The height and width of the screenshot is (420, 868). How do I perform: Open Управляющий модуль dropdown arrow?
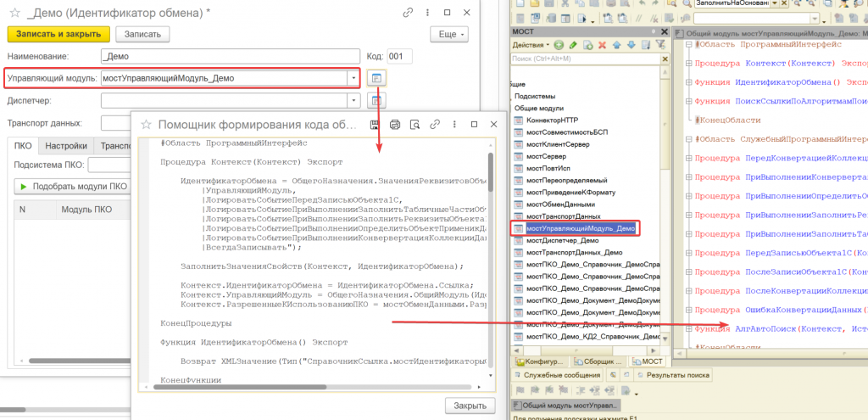pos(353,78)
